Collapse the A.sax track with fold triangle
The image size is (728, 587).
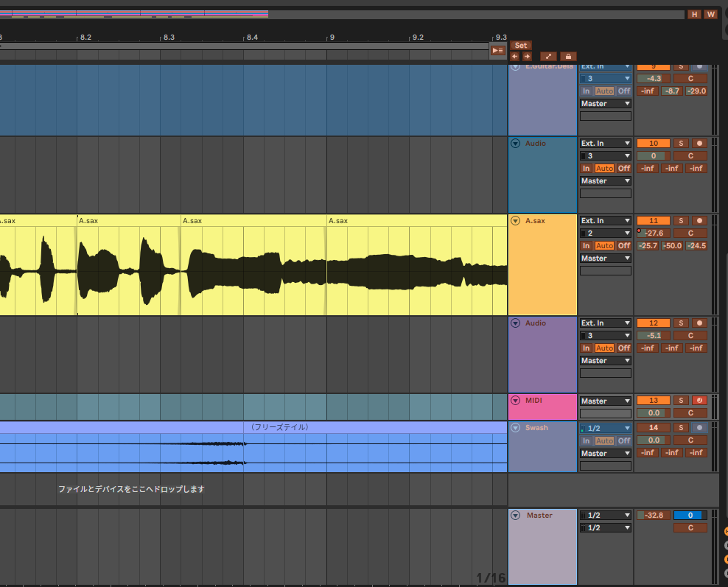(x=516, y=221)
